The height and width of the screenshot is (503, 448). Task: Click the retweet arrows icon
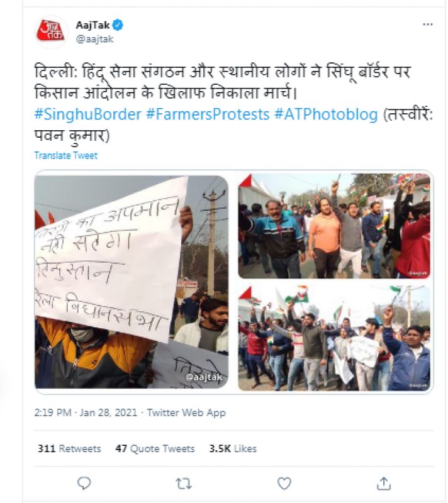click(184, 484)
